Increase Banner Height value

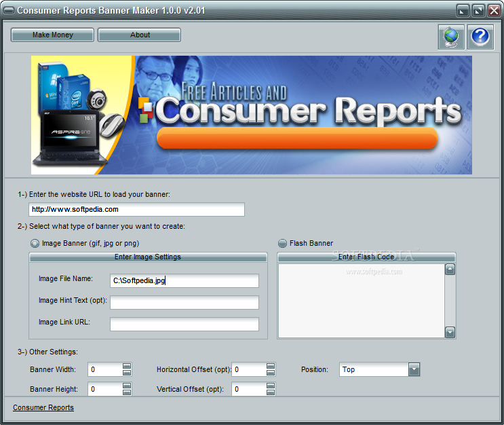coord(127,386)
